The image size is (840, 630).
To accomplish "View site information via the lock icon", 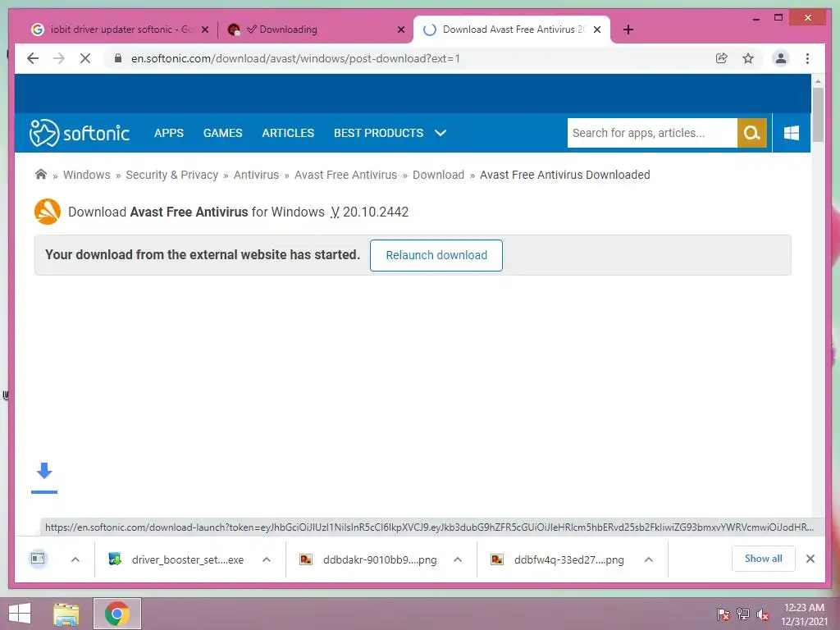I will [x=118, y=58].
